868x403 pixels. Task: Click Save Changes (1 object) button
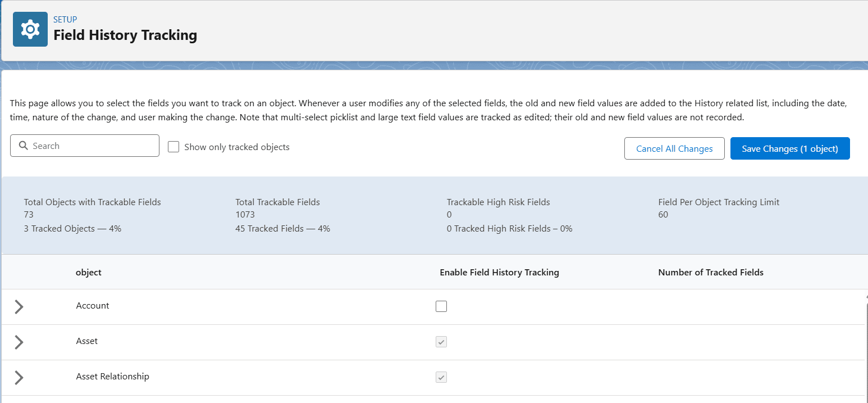point(789,149)
